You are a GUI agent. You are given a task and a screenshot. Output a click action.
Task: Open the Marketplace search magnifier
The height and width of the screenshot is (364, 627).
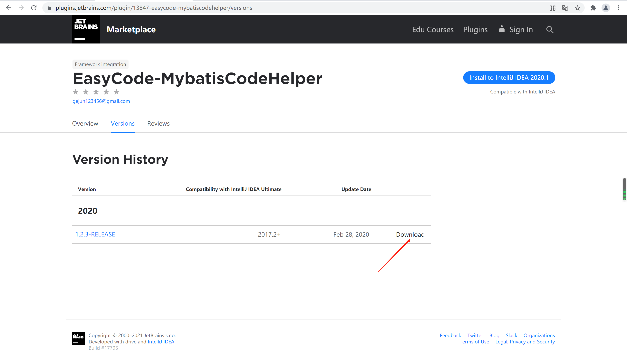click(x=550, y=29)
